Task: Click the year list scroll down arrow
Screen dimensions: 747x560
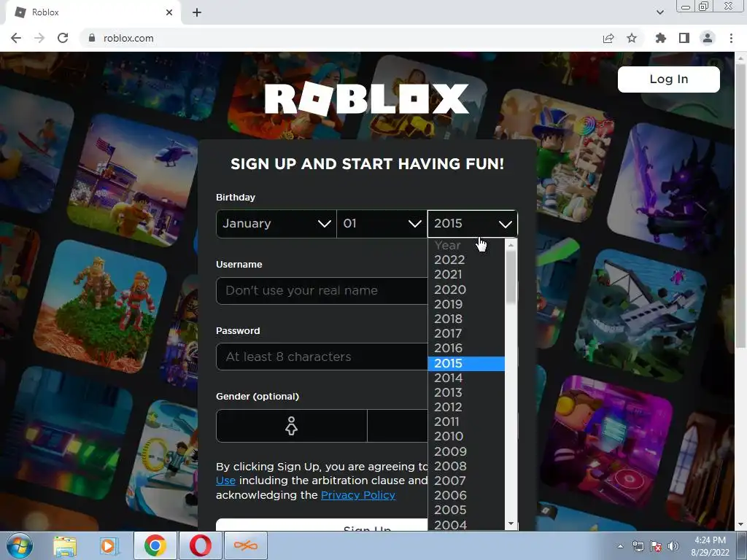Action: 511,524
